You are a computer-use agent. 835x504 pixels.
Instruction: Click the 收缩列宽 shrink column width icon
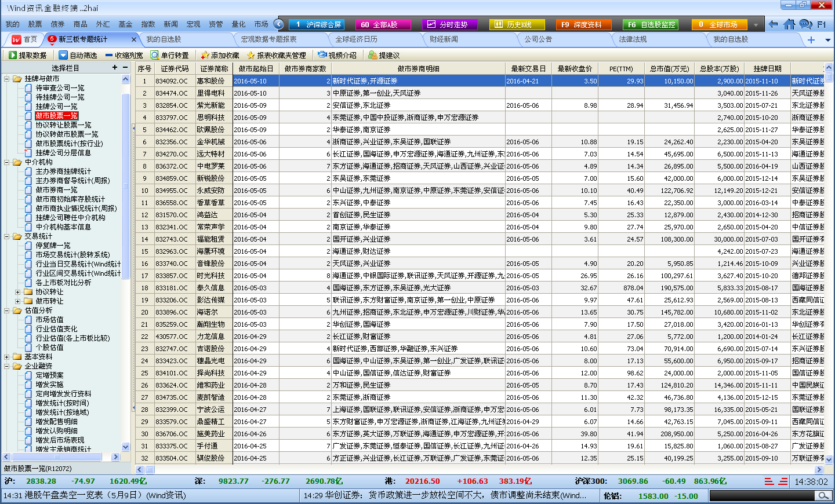coord(109,56)
